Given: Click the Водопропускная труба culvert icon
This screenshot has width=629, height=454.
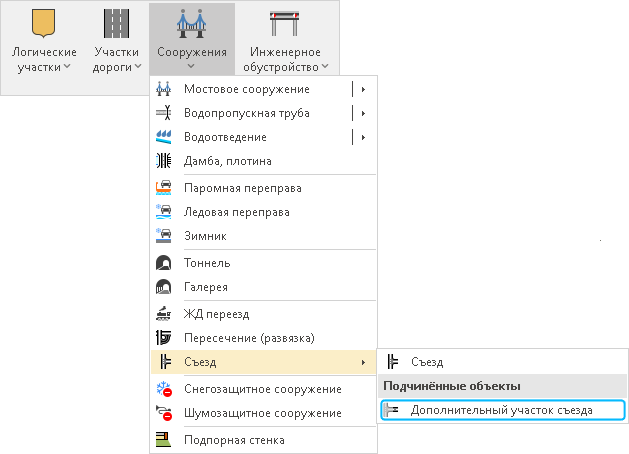Looking at the screenshot, I should point(164,113).
